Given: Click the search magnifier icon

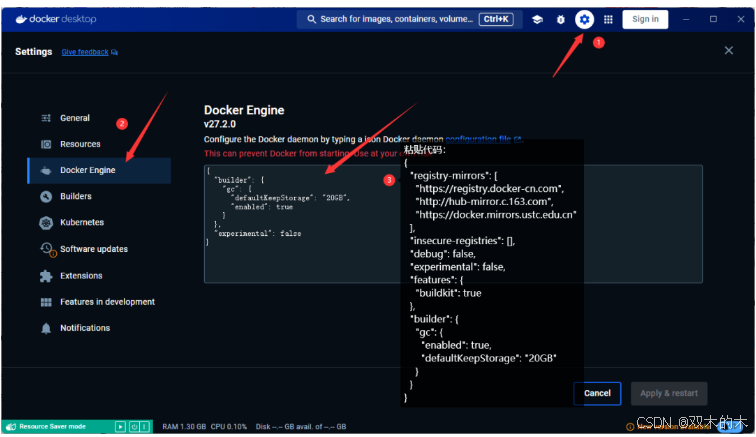Looking at the screenshot, I should click(x=311, y=19).
